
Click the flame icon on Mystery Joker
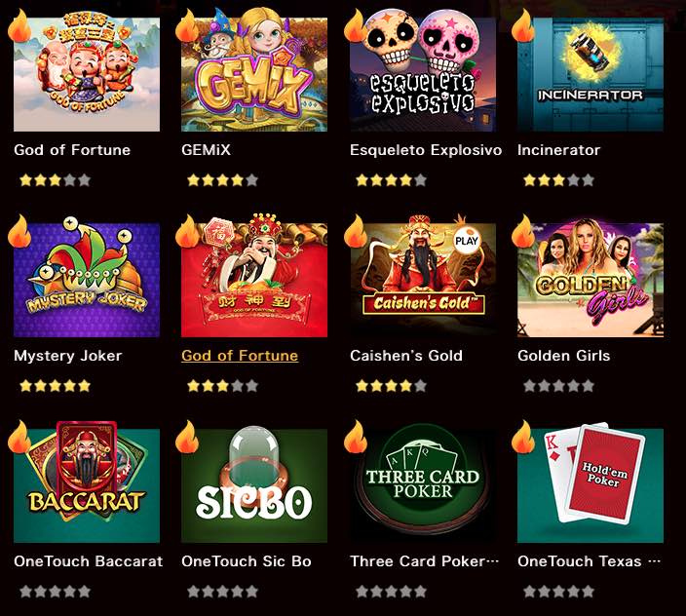[19, 231]
